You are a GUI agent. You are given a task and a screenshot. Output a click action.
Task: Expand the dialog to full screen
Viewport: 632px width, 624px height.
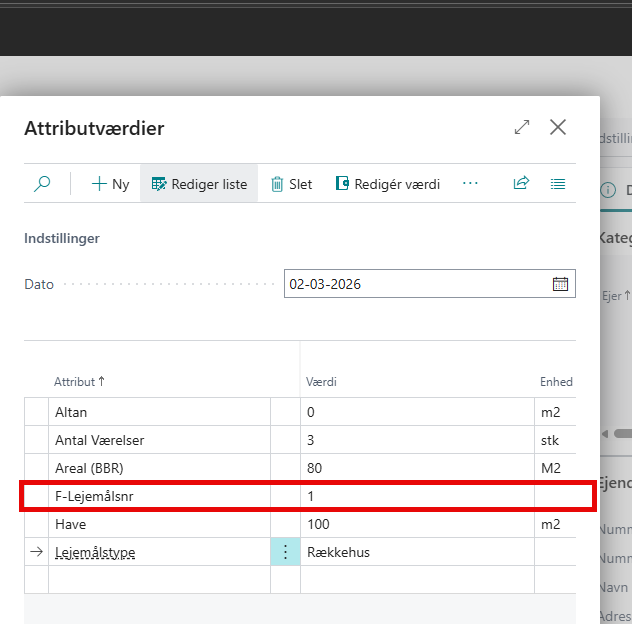[522, 127]
